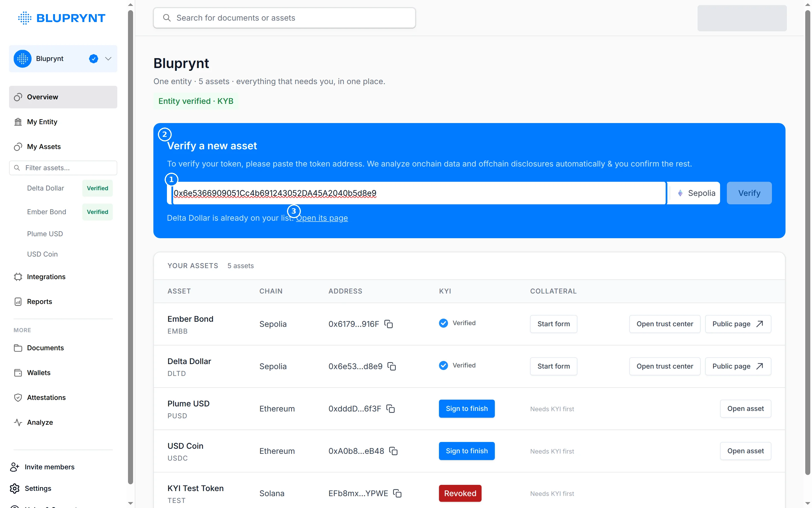Select Delta Dollar in the sidebar list

click(46, 188)
